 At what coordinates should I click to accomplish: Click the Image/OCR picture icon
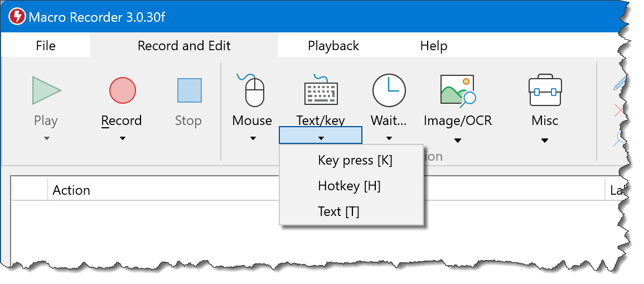458,92
